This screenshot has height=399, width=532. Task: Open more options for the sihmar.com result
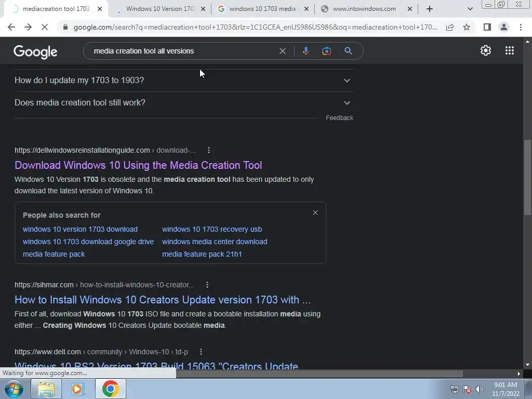tap(207, 285)
